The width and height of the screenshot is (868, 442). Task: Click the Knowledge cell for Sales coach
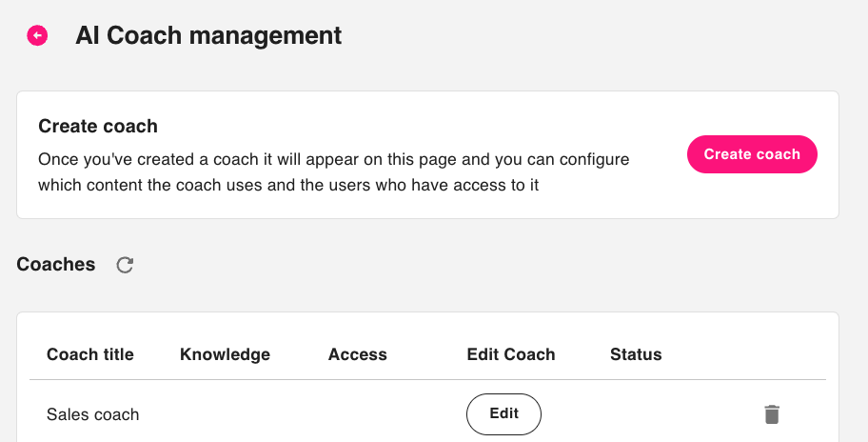[225, 414]
